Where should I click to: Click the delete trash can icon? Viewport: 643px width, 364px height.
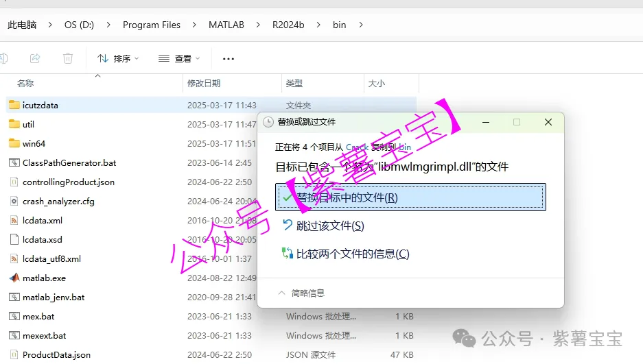(x=68, y=58)
